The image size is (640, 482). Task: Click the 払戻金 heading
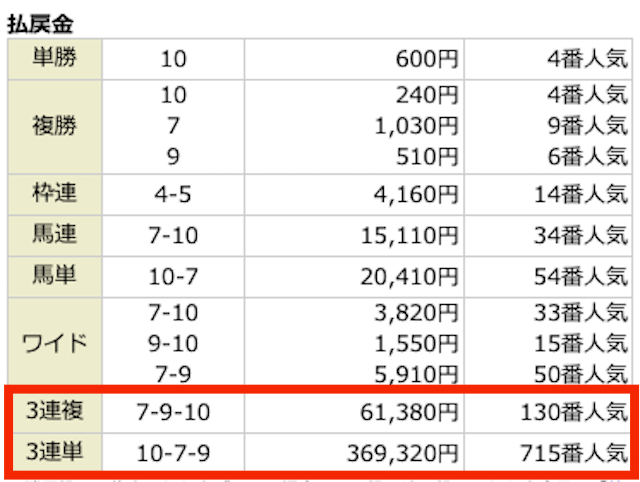click(40, 24)
